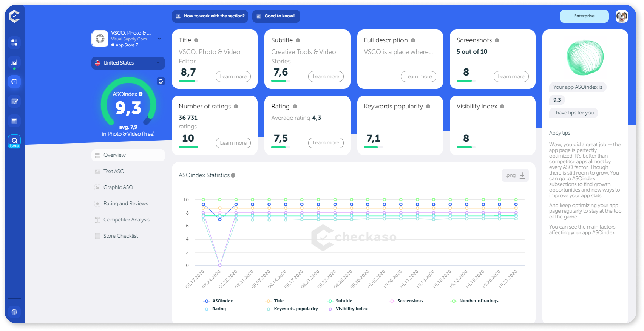Toggle the Rating series in chart legend
The height and width of the screenshot is (331, 644).
point(215,309)
